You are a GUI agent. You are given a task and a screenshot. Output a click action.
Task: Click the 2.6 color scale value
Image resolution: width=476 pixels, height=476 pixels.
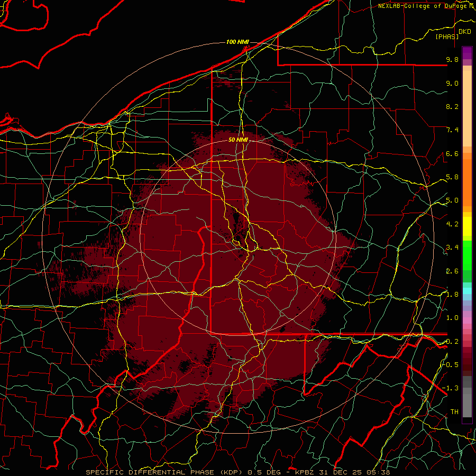click(x=452, y=271)
